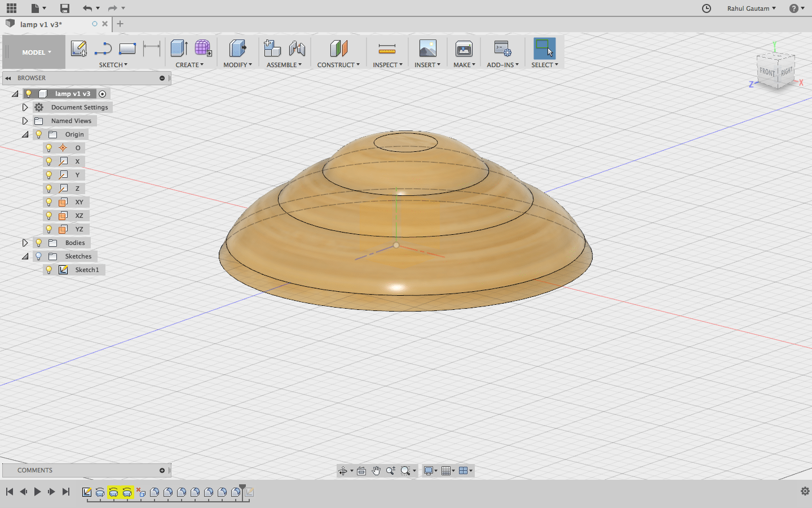Expand the COMMENTS panel

tap(162, 470)
